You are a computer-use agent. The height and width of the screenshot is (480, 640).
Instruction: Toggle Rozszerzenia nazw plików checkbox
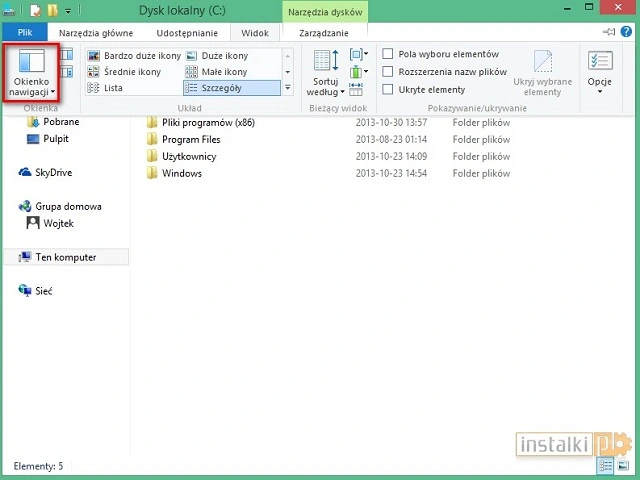(389, 72)
